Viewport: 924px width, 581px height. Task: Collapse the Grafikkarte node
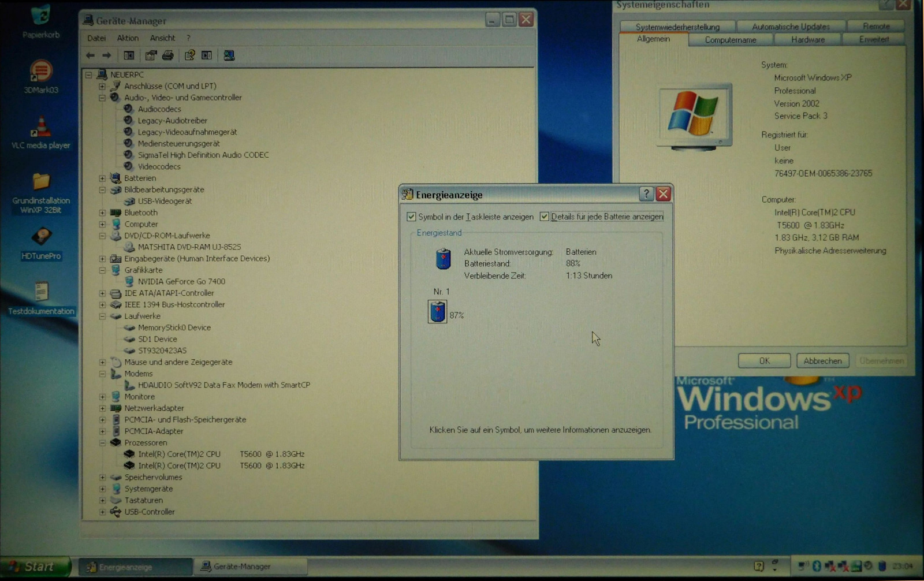(102, 270)
